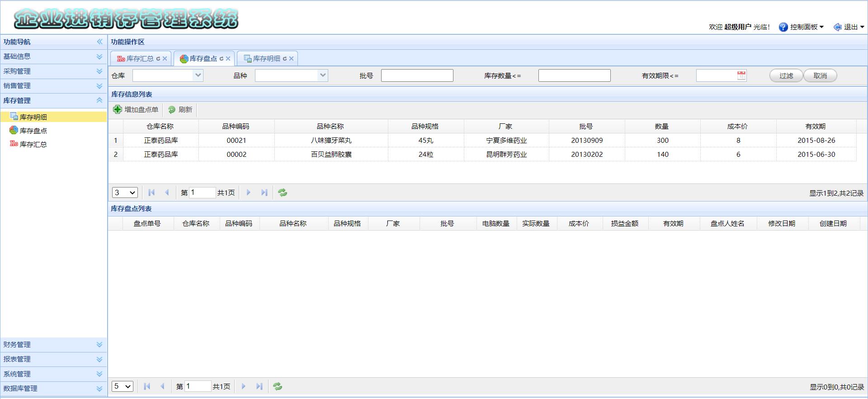
Task: Go to next page in inventory list pager
Action: click(x=249, y=192)
